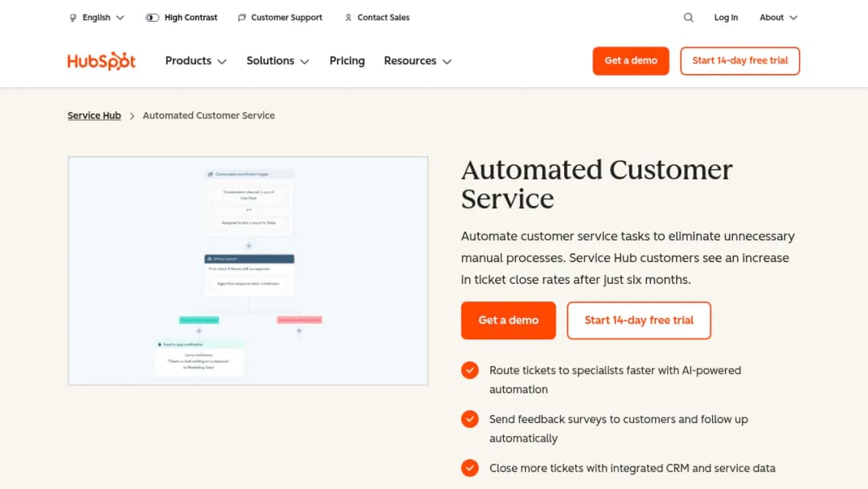This screenshot has width=868, height=489.
Task: Open the search magnifier icon
Action: click(688, 18)
